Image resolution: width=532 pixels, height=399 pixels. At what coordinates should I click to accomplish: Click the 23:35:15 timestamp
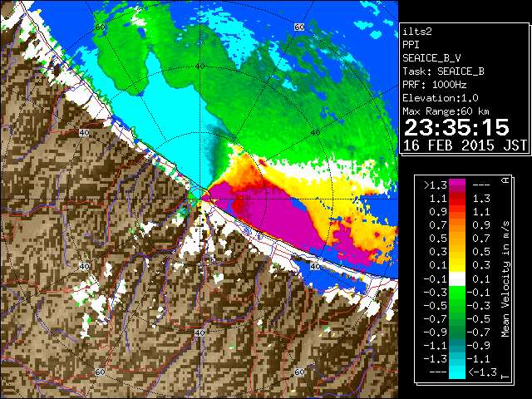coord(456,127)
